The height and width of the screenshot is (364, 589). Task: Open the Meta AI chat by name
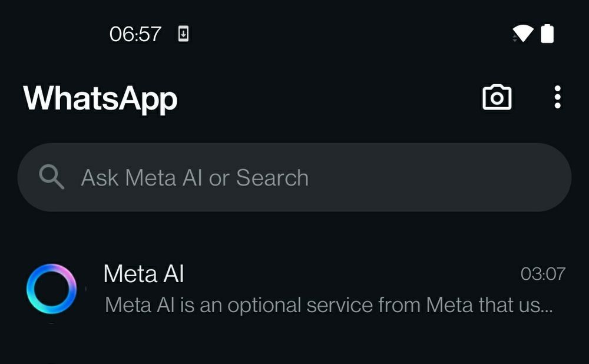pyautogui.click(x=144, y=273)
